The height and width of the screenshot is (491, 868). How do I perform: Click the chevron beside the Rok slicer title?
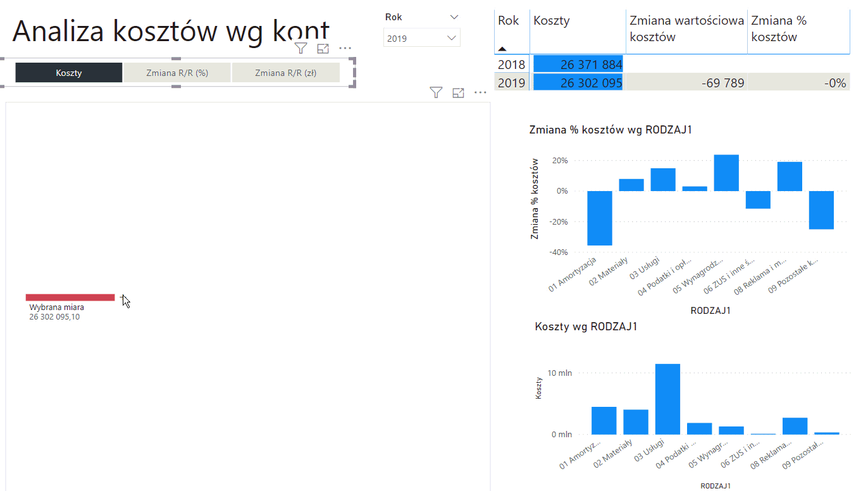click(x=454, y=17)
